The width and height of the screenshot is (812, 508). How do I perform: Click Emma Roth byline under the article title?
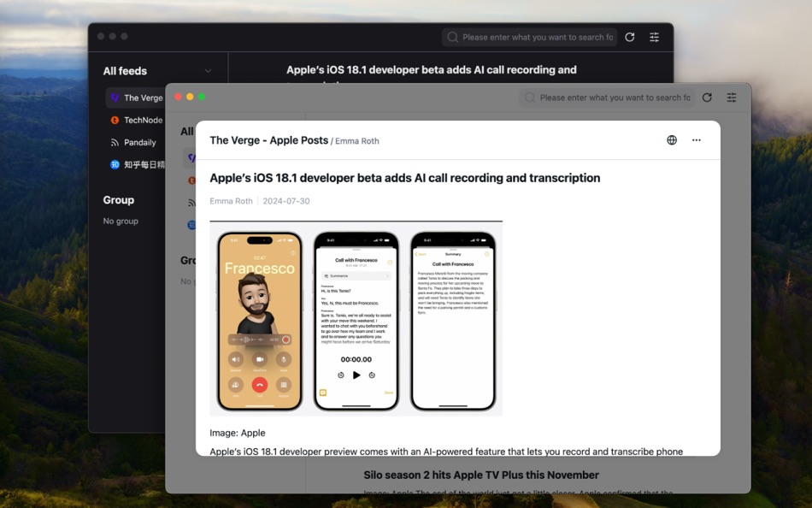tap(231, 201)
